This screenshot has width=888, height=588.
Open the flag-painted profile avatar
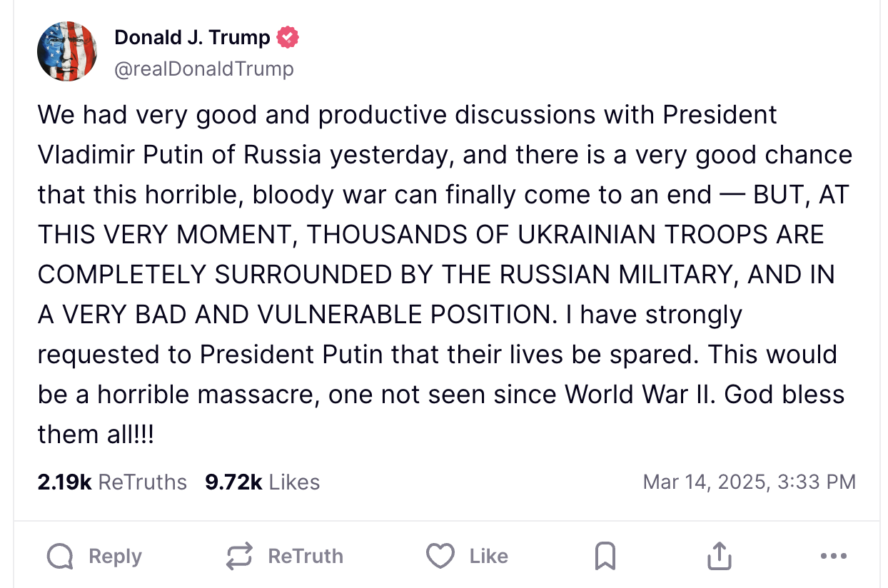pyautogui.click(x=67, y=51)
